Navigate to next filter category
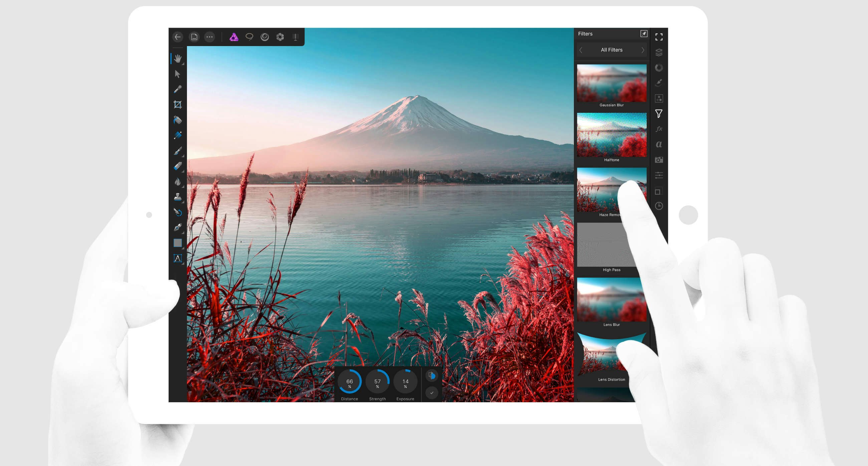Viewport: 868px width, 466px height. point(642,50)
